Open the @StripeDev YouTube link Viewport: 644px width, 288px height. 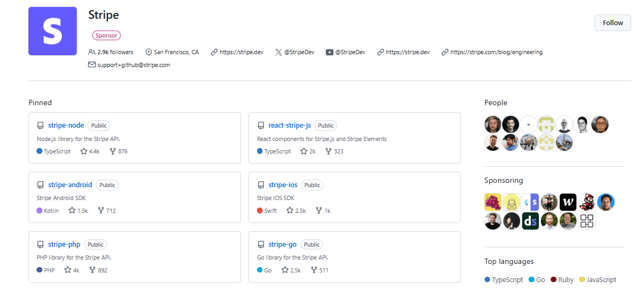click(x=350, y=52)
